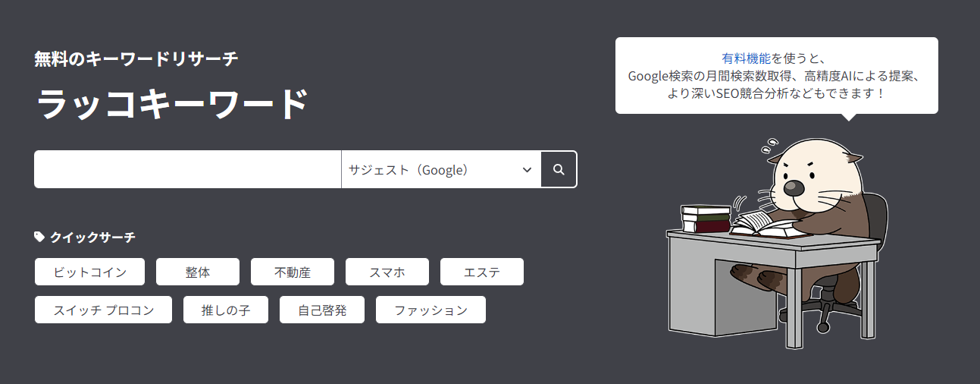Choose the 不動産 quick search keyword
The image size is (980, 384).
[293, 272]
